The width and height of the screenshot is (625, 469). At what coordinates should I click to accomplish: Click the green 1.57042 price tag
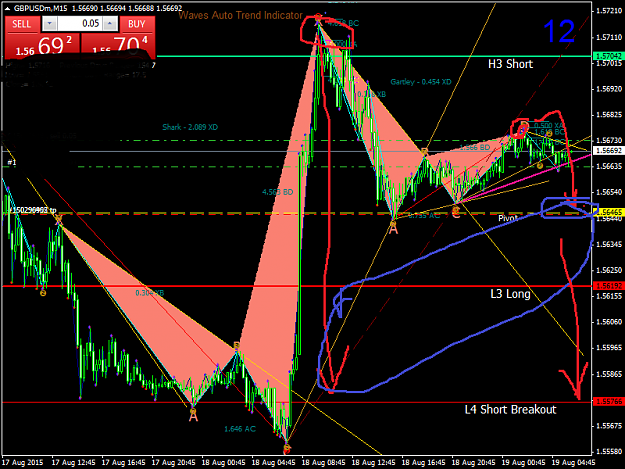click(608, 56)
